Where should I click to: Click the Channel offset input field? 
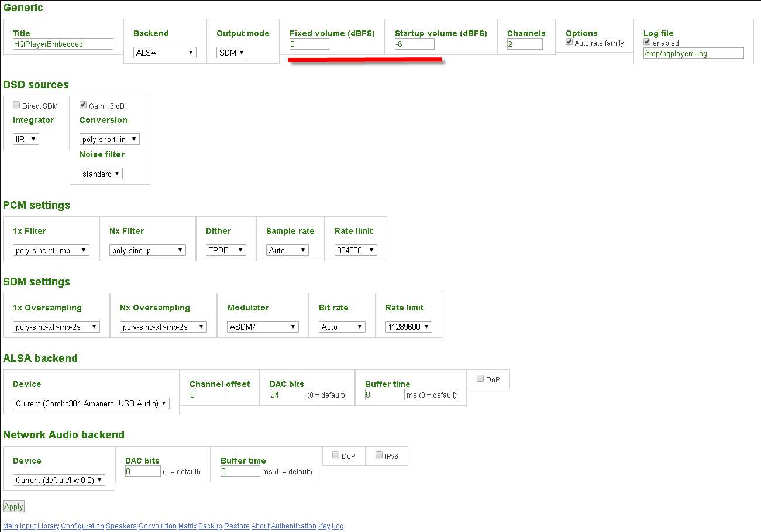(x=207, y=395)
